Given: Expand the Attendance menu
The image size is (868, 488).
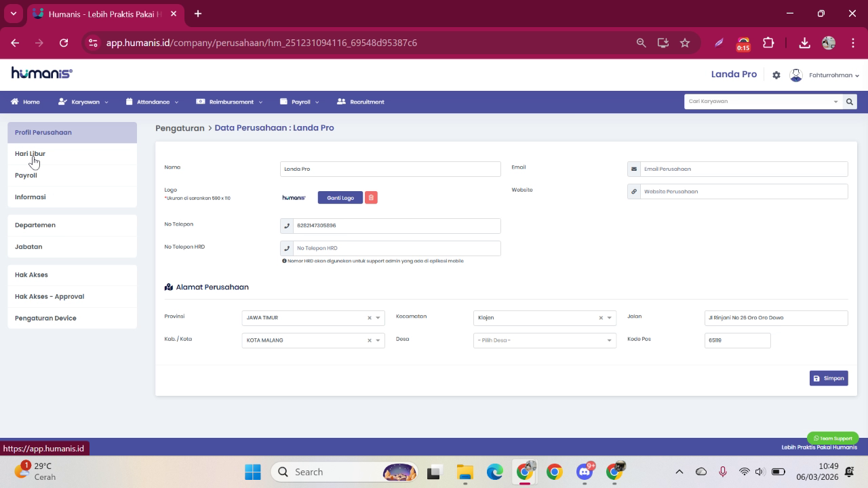Looking at the screenshot, I should 153,102.
